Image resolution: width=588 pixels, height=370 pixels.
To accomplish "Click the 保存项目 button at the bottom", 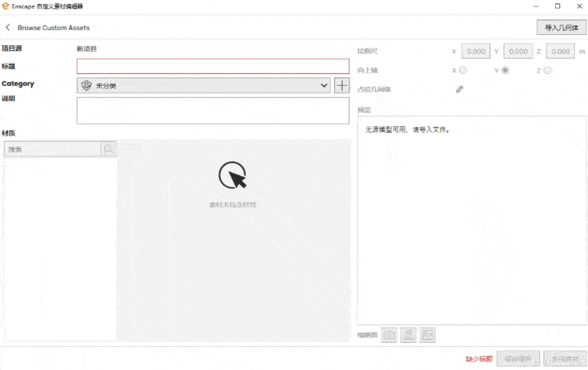I will click(518, 358).
